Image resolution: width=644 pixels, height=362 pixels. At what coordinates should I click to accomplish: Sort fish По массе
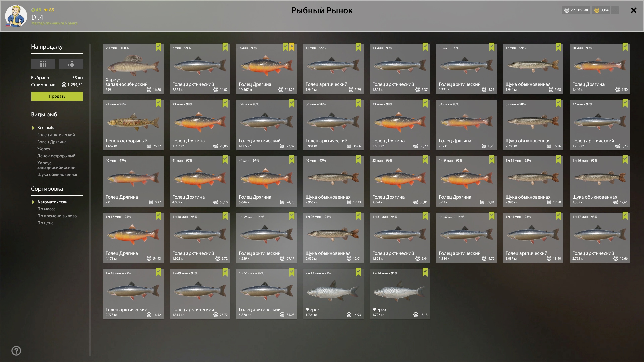click(x=47, y=209)
